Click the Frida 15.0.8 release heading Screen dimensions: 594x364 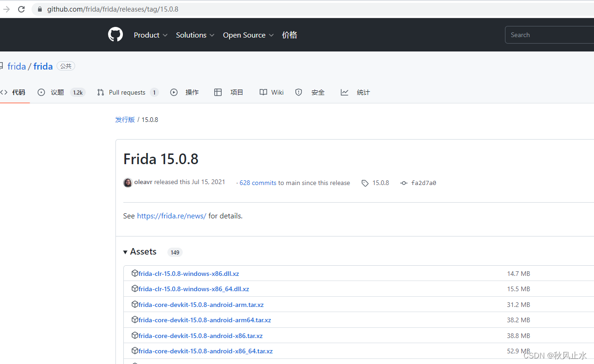[161, 159]
